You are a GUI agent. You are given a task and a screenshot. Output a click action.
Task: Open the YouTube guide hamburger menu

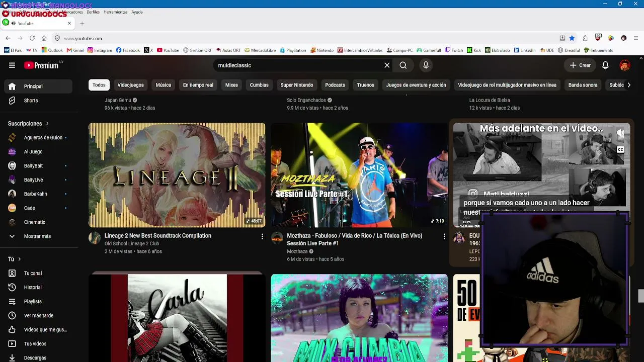12,65
